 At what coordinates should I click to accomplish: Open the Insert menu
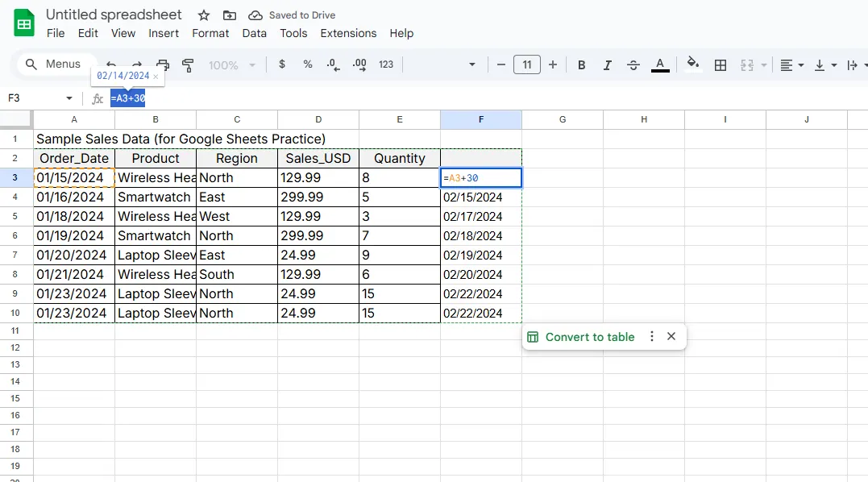point(164,33)
